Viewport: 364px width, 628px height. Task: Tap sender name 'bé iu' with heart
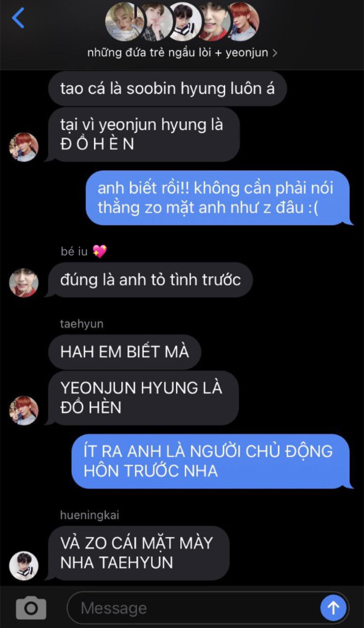coord(84,251)
